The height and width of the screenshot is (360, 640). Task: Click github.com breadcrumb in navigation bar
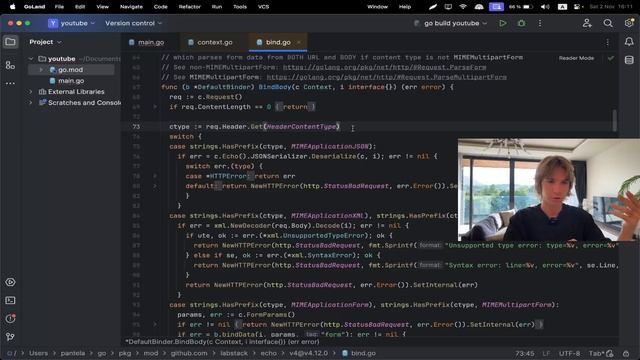click(189, 353)
